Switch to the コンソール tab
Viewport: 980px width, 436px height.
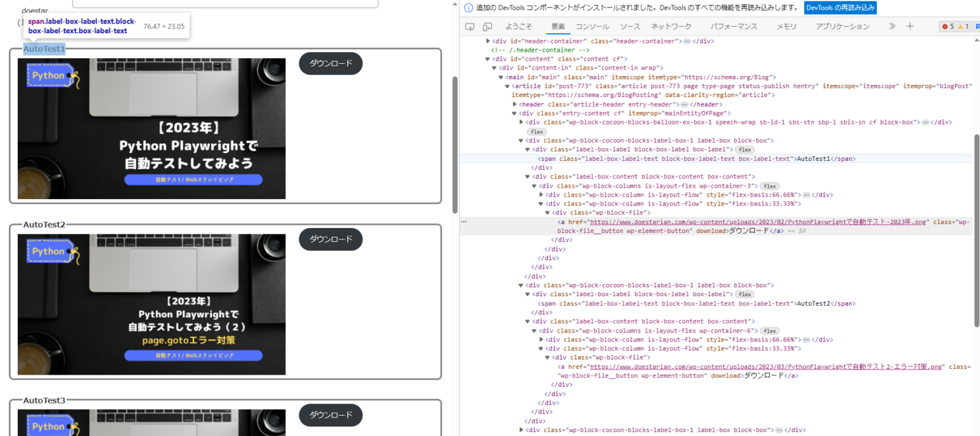pos(591,26)
